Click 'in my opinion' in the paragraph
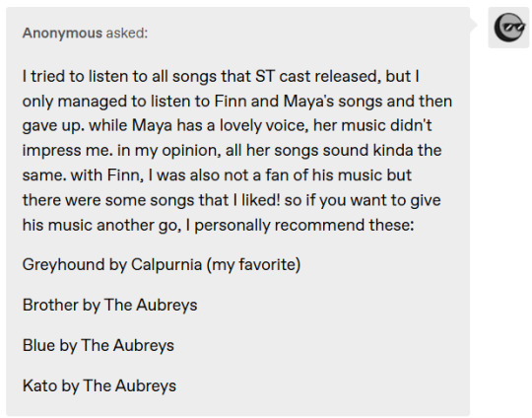Image resolution: width=532 pixels, height=418 pixels. point(169,151)
